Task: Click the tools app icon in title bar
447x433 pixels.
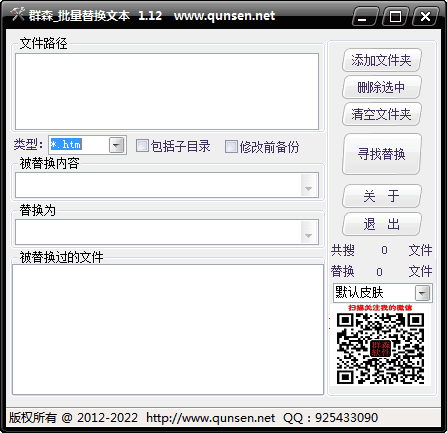Action: pyautogui.click(x=17, y=14)
